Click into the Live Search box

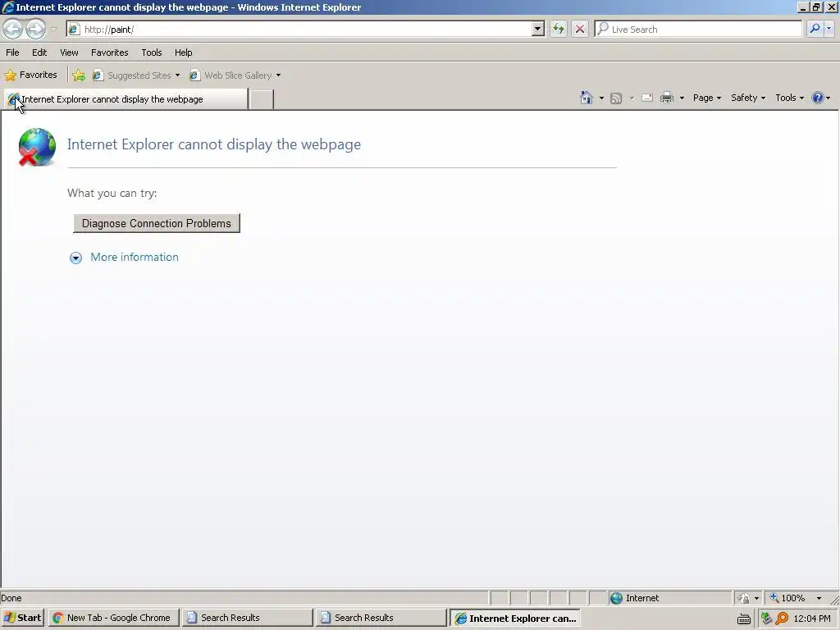coord(698,29)
